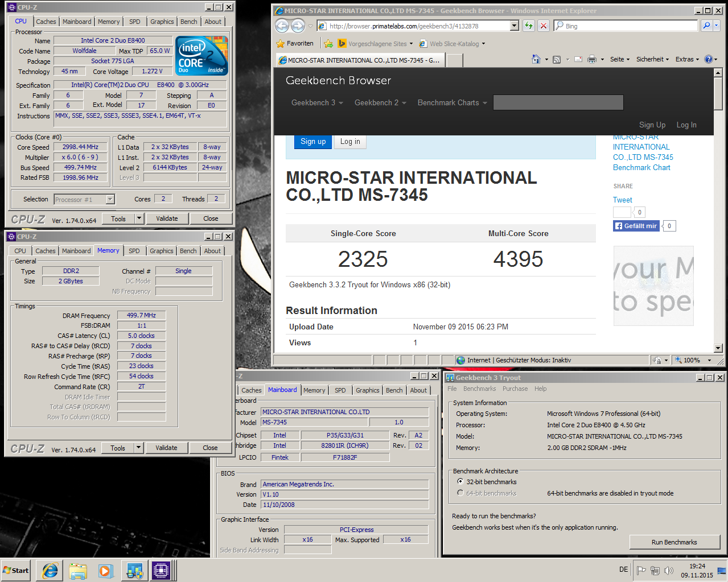This screenshot has width=728, height=582.
Task: Click the blue Sign up button
Action: click(313, 142)
